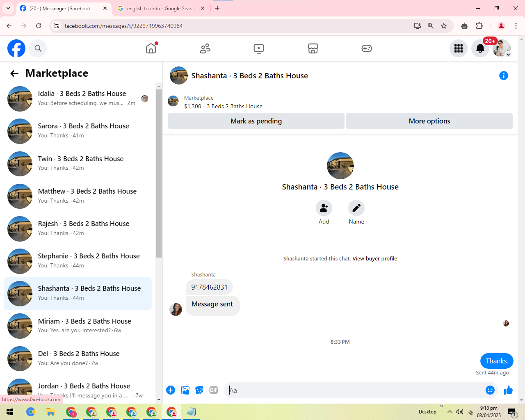Open Sarora 3 Beds 2 Baths conversation
525x420 pixels.
point(78,131)
